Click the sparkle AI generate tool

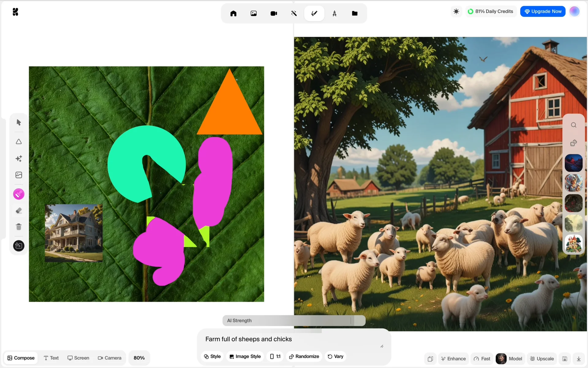coord(19,159)
